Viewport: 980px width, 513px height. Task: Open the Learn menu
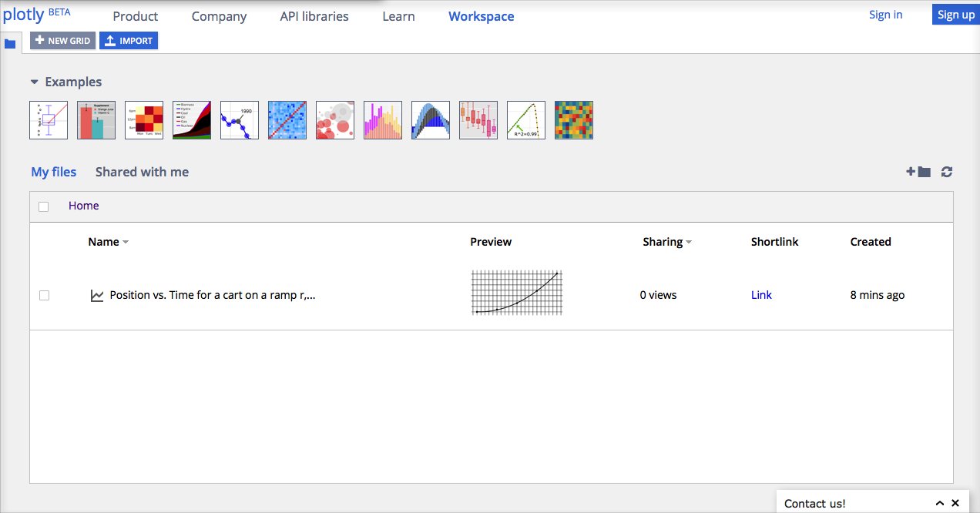(398, 15)
